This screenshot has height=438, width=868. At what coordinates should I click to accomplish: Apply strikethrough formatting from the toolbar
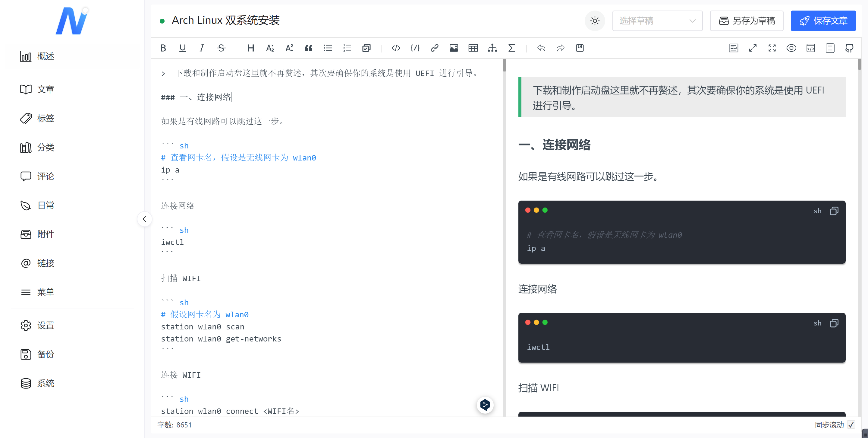pyautogui.click(x=221, y=48)
